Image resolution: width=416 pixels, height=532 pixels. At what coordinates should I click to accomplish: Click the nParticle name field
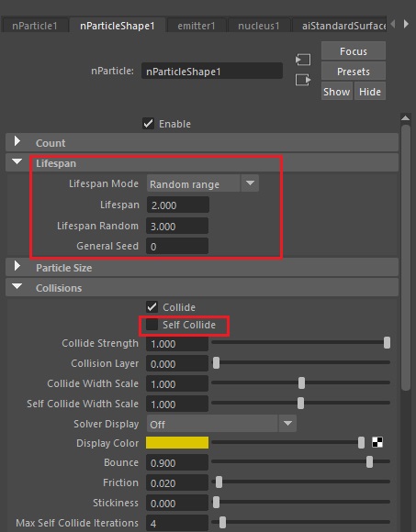212,71
